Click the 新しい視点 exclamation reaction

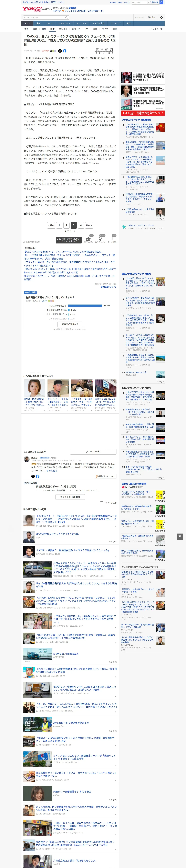coord(112,239)
